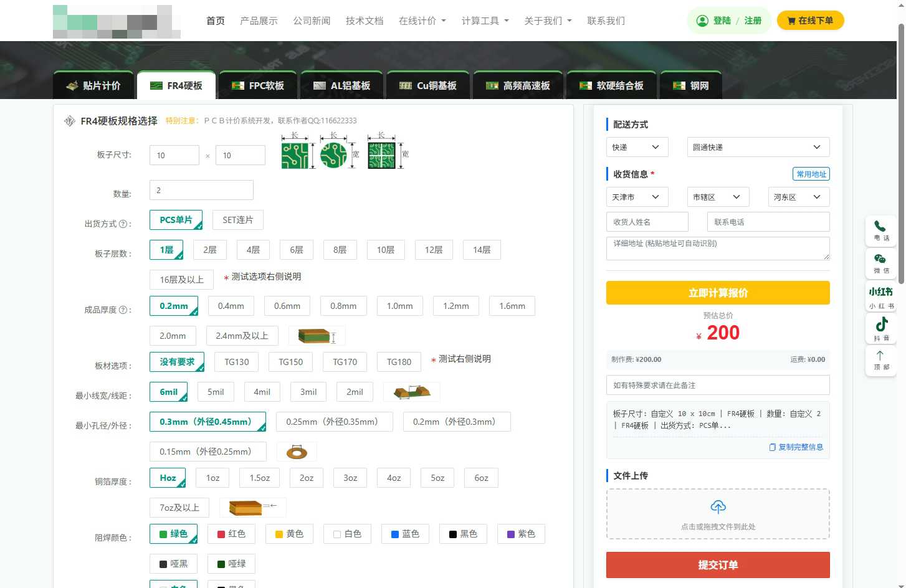Click the 提交订单 submit button
906x588 pixels.
pos(718,565)
